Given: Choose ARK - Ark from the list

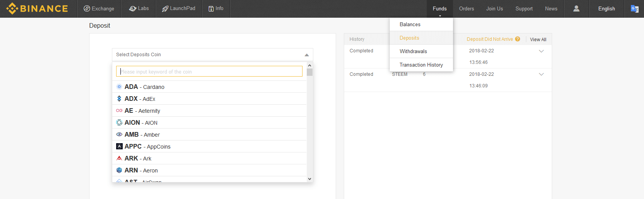Looking at the screenshot, I should pyautogui.click(x=209, y=158).
